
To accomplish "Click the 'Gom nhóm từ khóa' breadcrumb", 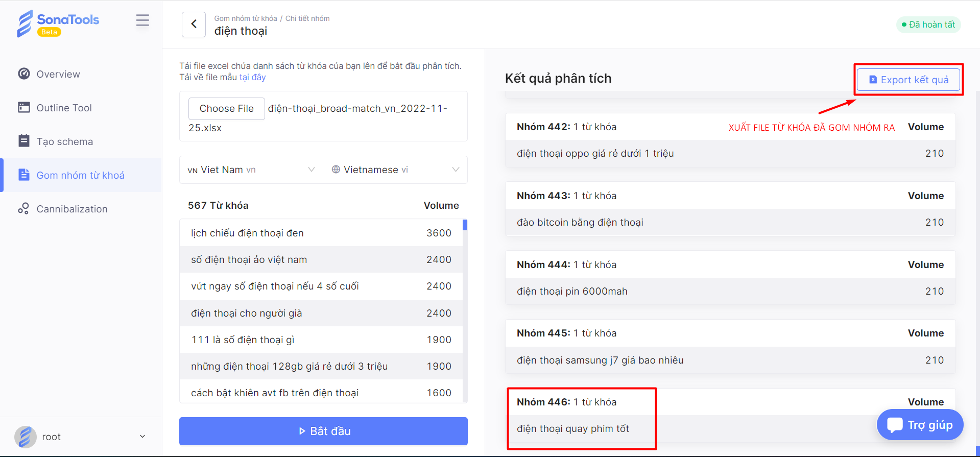I will point(246,18).
